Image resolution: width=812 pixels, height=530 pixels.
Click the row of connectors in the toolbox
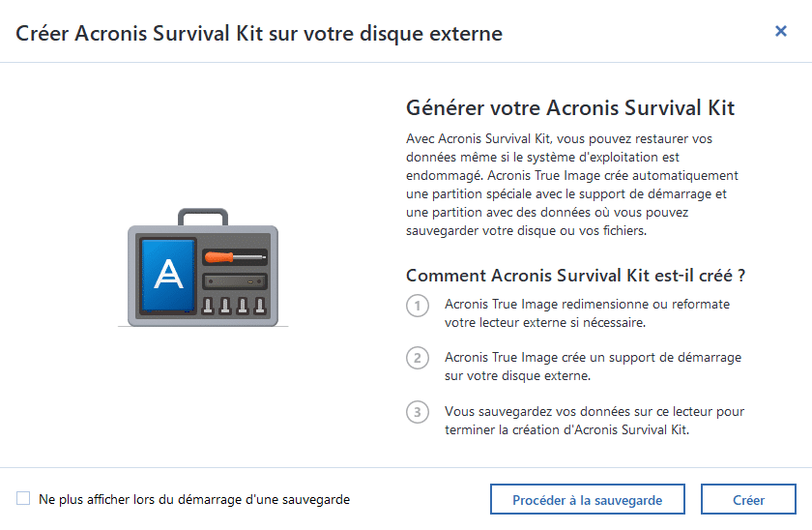(233, 307)
